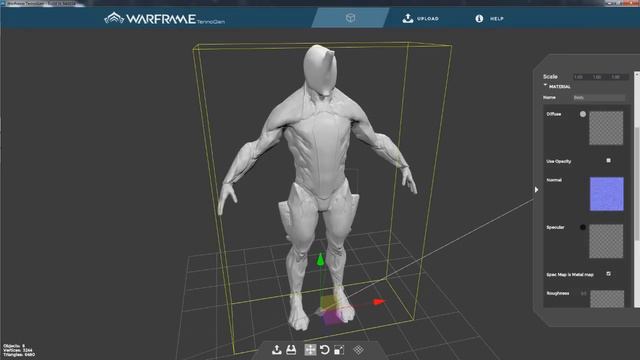
Task: Open the 3D model viewer tab
Action: coord(350,18)
